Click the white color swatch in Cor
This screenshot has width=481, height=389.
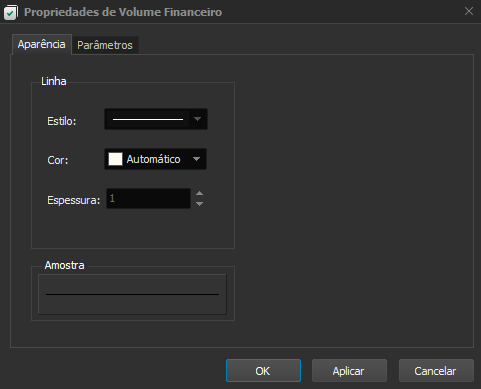115,159
